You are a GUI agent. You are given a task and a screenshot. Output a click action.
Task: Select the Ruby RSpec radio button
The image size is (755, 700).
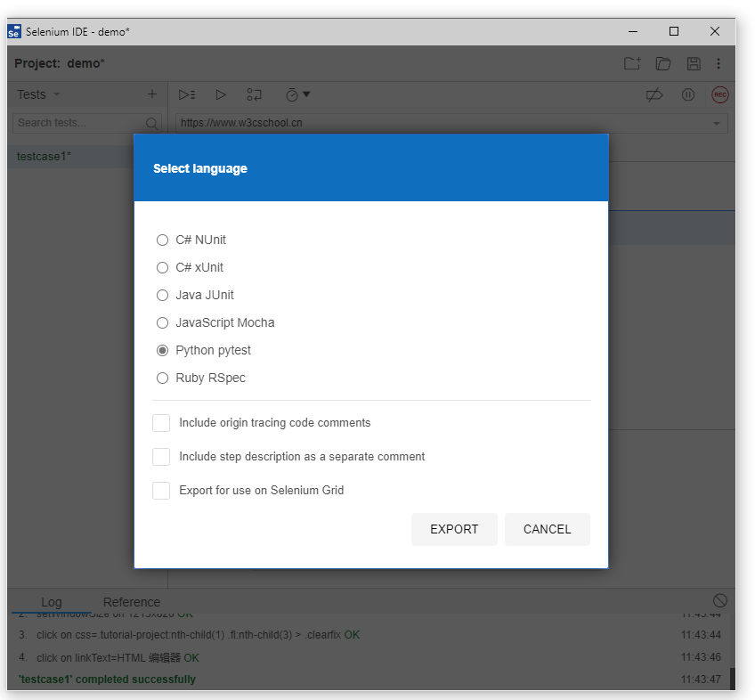pyautogui.click(x=162, y=378)
